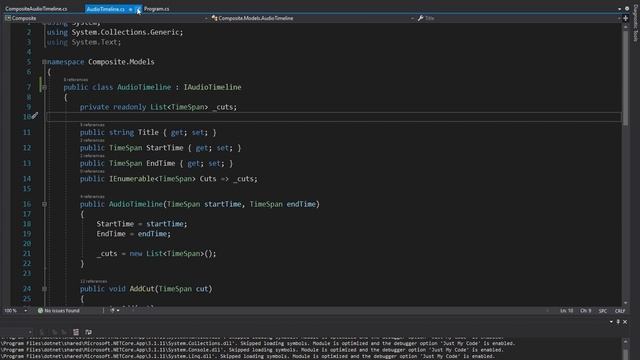Click the references CodeLens above class AudioTimeline
The width and height of the screenshot is (640, 360).
coord(76,80)
